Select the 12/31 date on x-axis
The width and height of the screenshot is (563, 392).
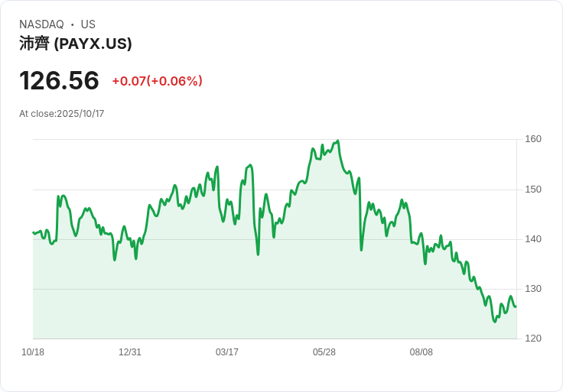click(x=130, y=352)
